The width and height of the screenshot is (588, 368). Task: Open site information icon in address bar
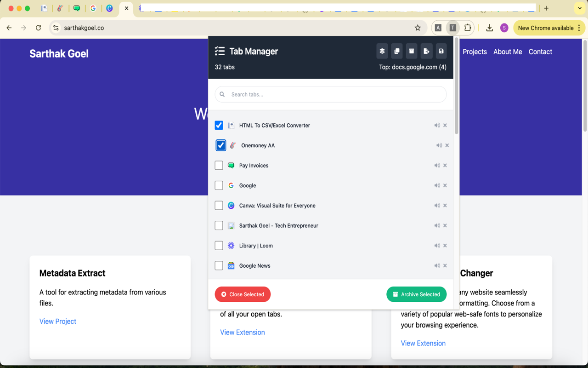click(x=56, y=28)
